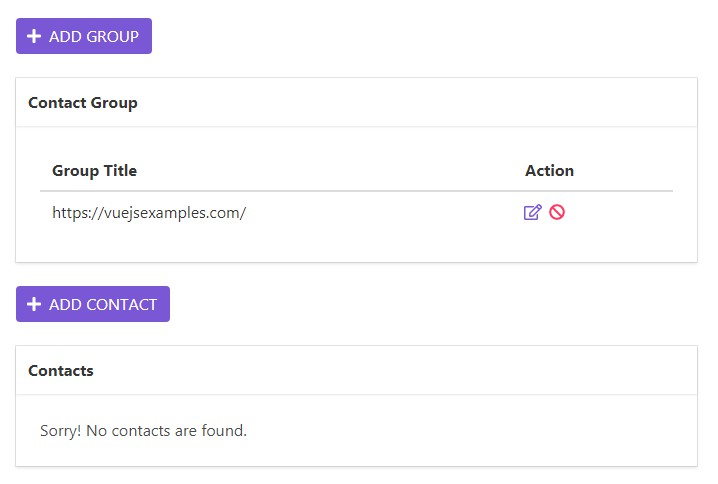The height and width of the screenshot is (484, 718).
Task: Select the Group Title column header
Action: tap(94, 170)
